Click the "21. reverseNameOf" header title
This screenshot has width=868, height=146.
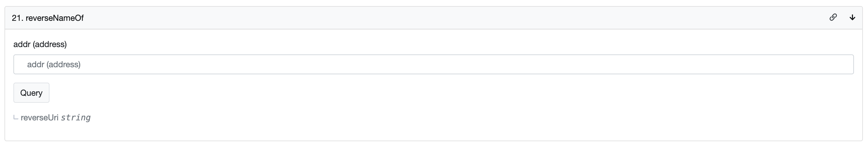pos(48,18)
